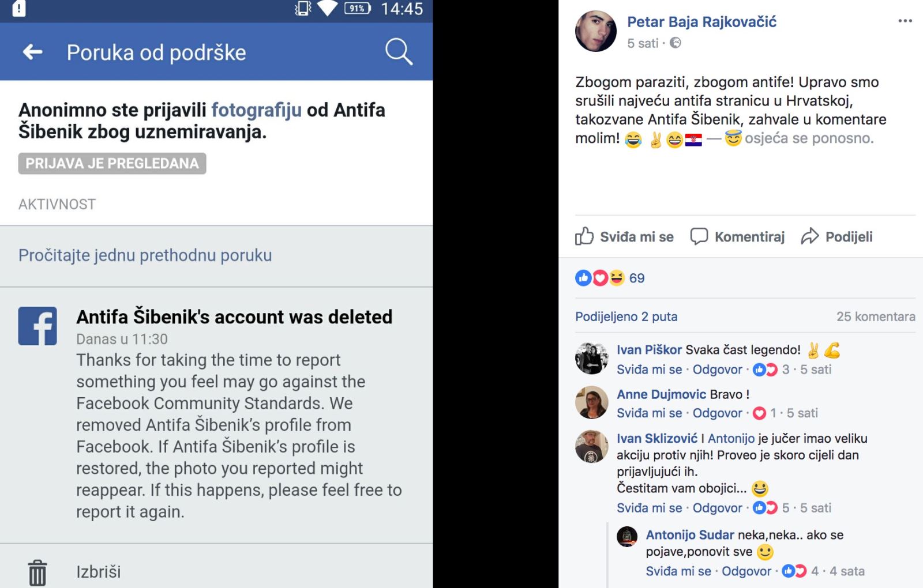Click the Komentiraj speech bubble icon
The image size is (923, 588).
[x=699, y=236]
